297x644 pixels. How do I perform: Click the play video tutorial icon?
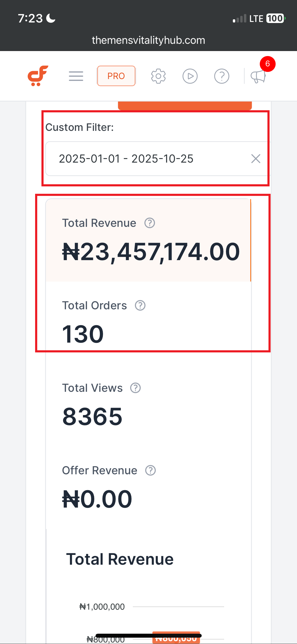coord(190,76)
